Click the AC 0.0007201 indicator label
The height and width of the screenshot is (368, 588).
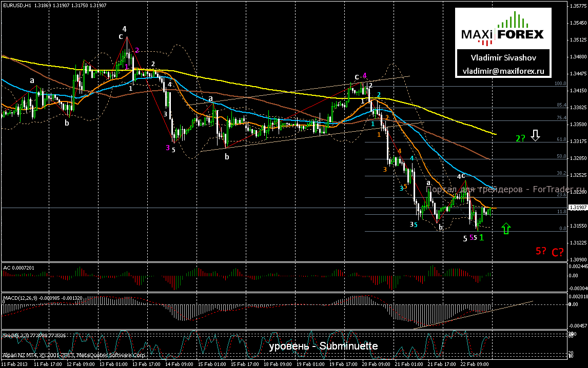coord(19,268)
